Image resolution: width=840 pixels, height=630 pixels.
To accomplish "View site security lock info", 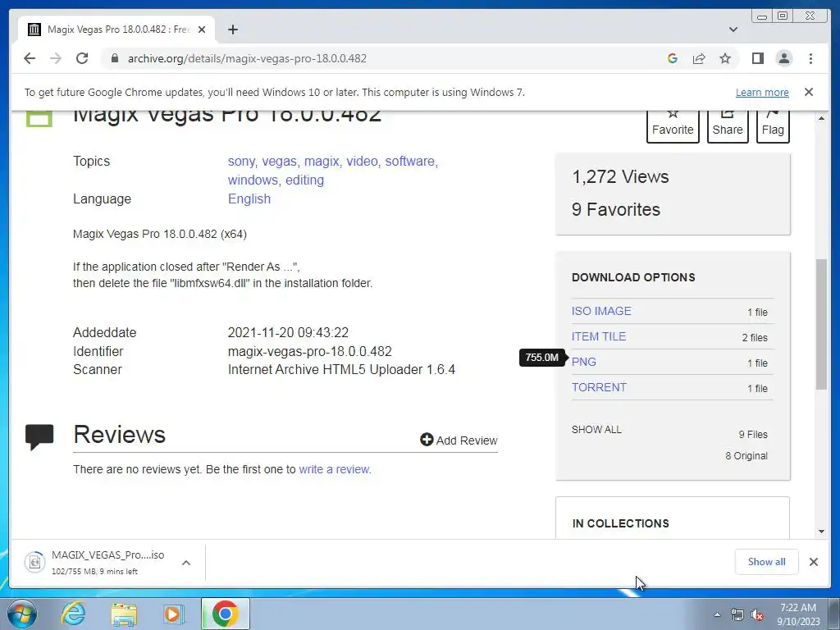I will [x=114, y=58].
